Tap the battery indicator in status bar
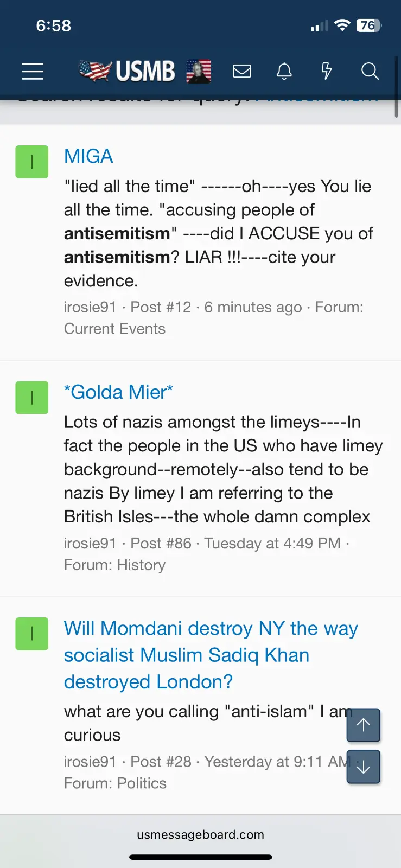 tap(369, 25)
